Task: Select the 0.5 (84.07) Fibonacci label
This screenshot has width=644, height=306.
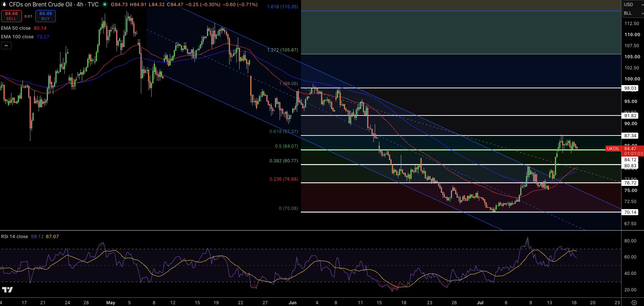Action: (286, 146)
